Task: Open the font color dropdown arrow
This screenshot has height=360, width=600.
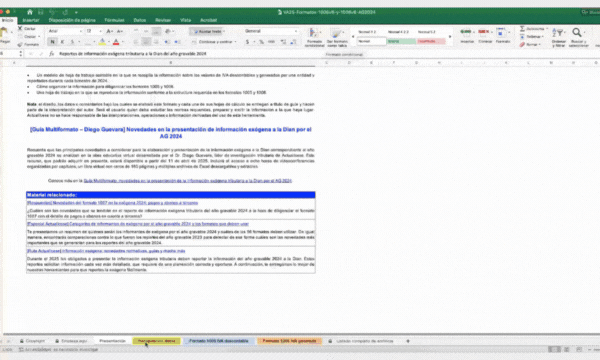Action: pos(122,42)
